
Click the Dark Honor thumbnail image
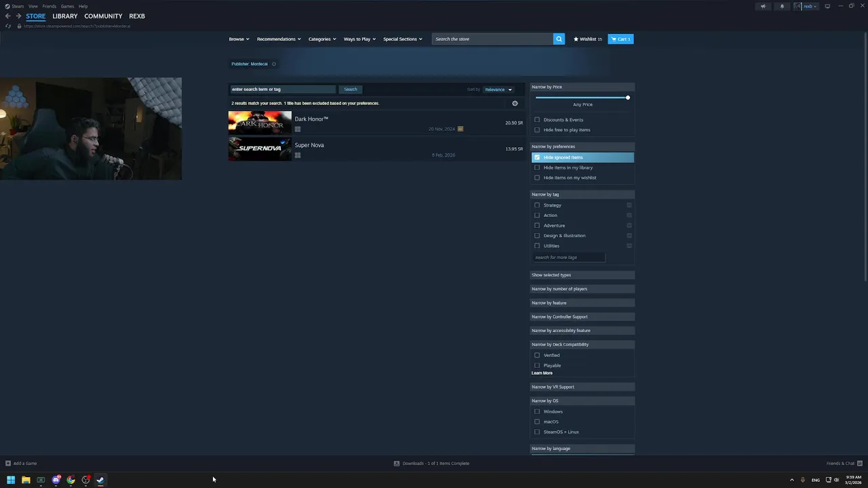(260, 123)
